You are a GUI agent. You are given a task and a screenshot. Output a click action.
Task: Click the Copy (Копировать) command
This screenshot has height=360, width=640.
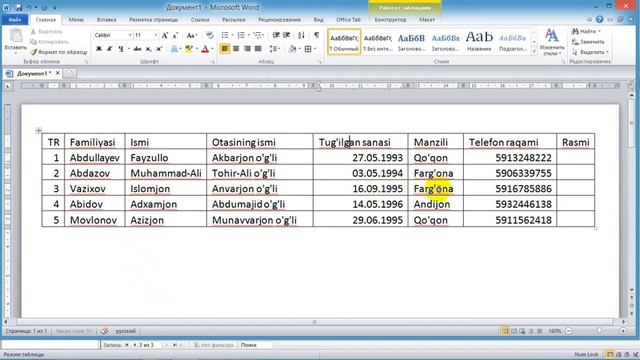click(49, 42)
